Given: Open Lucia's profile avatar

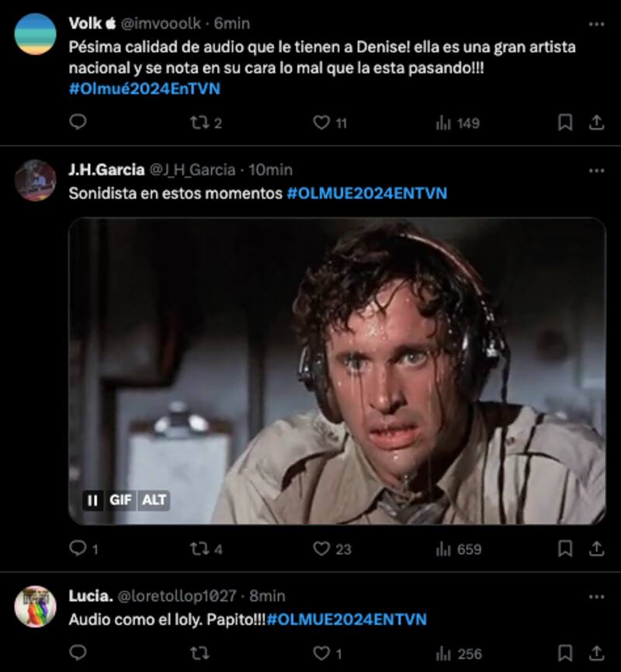Looking at the screenshot, I should coord(35,606).
